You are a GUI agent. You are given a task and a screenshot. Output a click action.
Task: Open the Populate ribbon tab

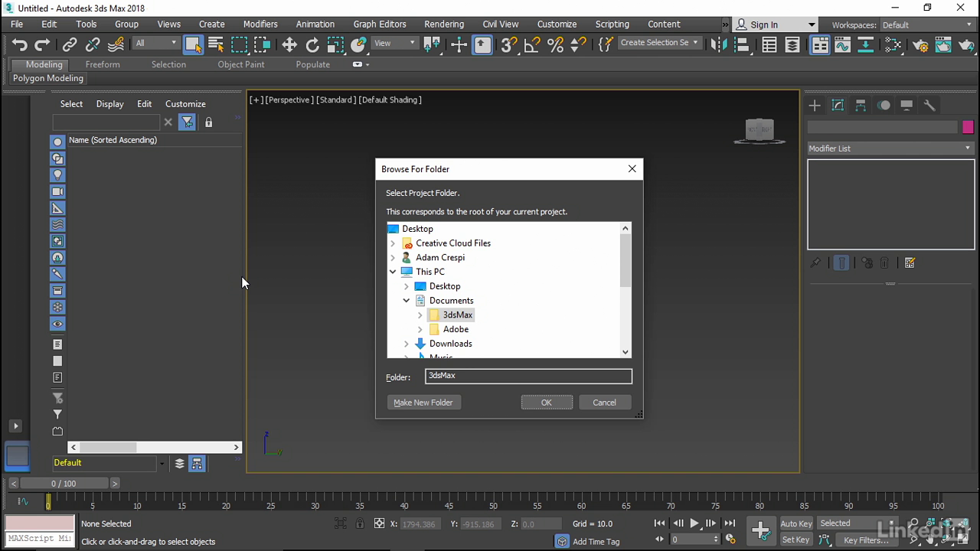click(x=313, y=64)
